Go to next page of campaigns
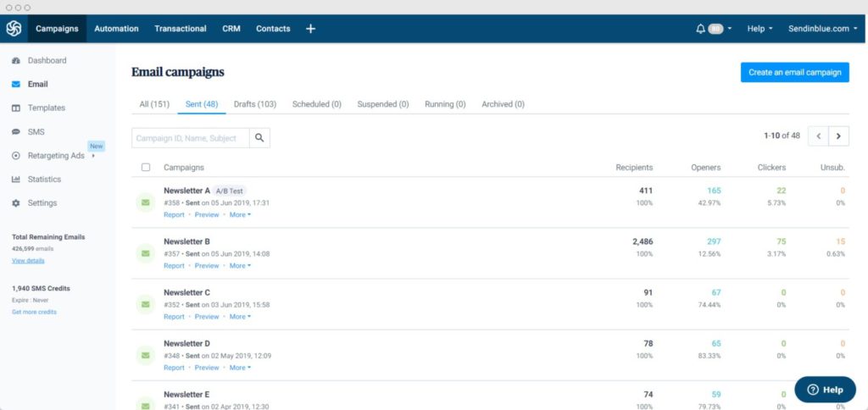The image size is (868, 410). [838, 136]
